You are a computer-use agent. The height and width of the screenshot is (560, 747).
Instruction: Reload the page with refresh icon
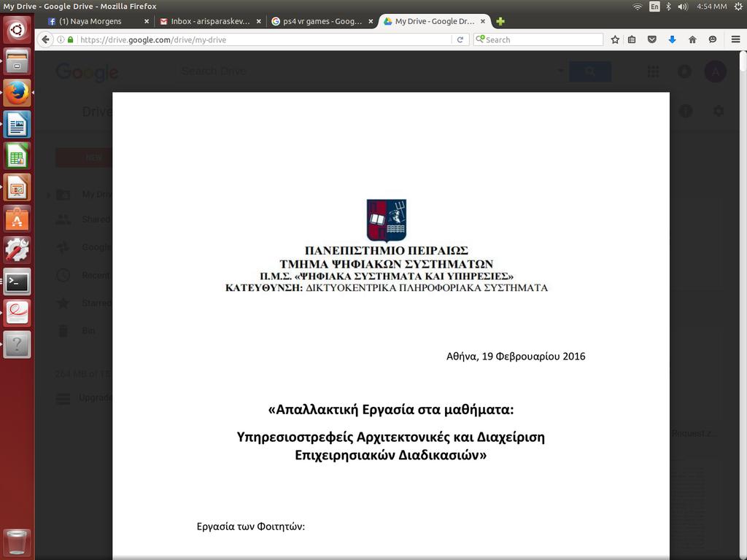pos(460,39)
